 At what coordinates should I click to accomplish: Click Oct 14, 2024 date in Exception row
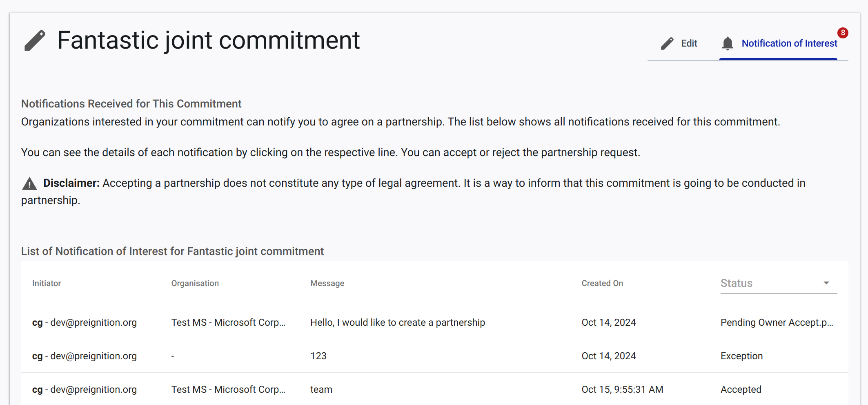[x=609, y=356]
